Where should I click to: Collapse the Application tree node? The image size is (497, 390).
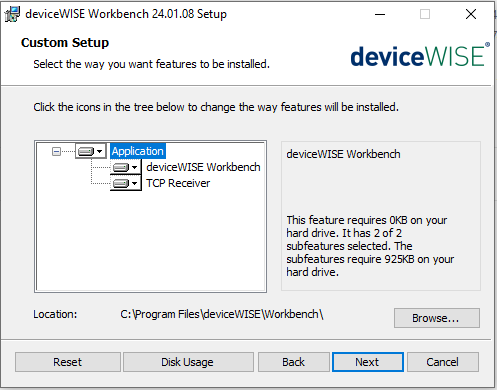click(x=56, y=152)
